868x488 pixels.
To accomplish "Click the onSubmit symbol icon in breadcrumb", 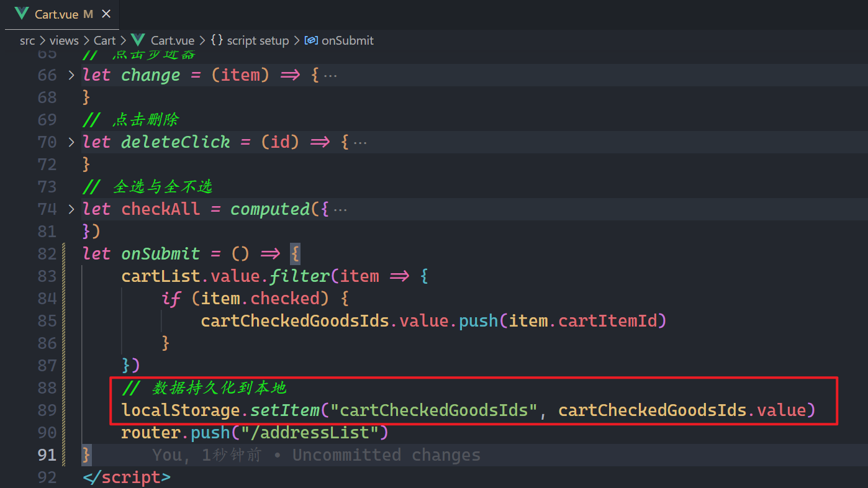I will [312, 40].
